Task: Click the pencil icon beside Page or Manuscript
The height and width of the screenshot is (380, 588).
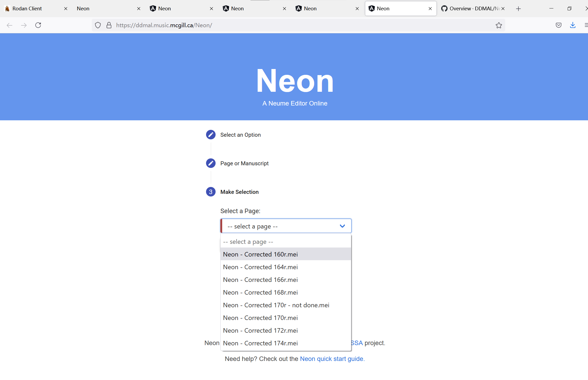Action: tap(211, 163)
